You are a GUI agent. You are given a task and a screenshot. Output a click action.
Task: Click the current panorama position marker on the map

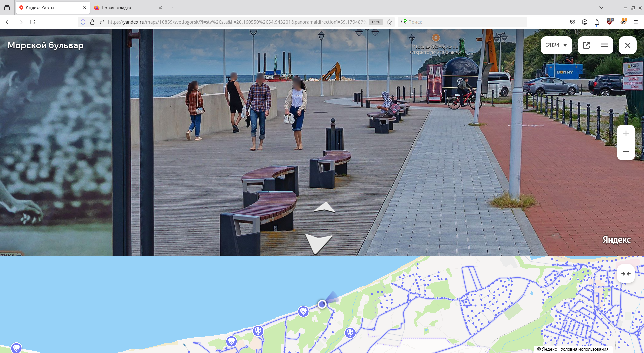[322, 304]
